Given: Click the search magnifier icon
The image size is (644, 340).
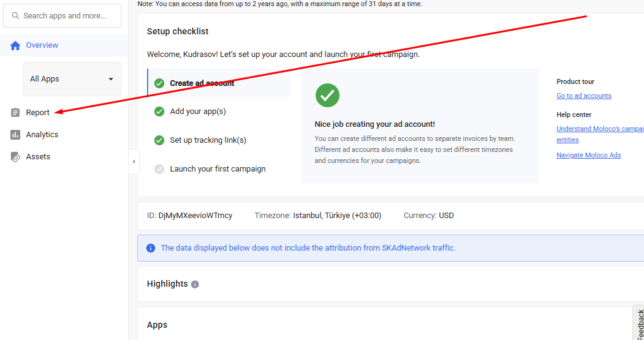Looking at the screenshot, I should (15, 16).
